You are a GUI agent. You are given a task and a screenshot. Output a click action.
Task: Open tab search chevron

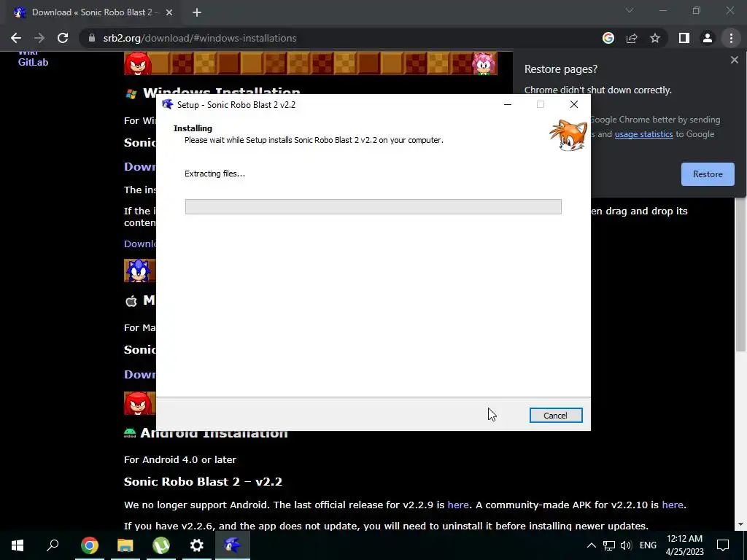tap(630, 10)
